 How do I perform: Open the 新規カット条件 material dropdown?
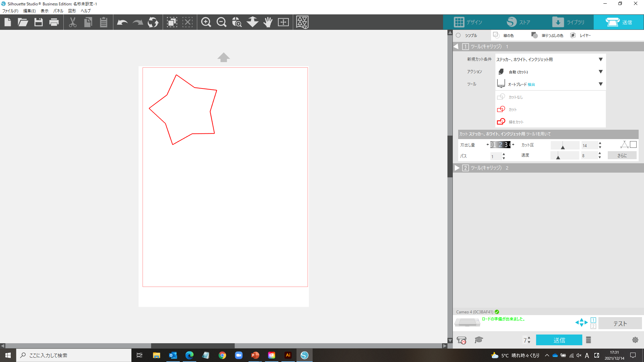click(x=550, y=59)
